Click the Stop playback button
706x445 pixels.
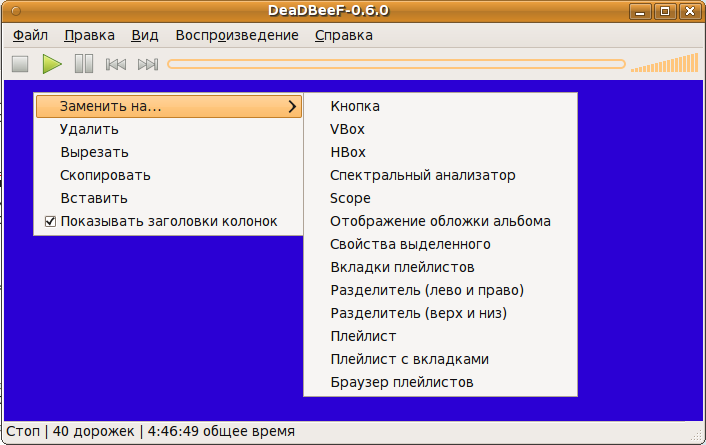click(x=20, y=64)
